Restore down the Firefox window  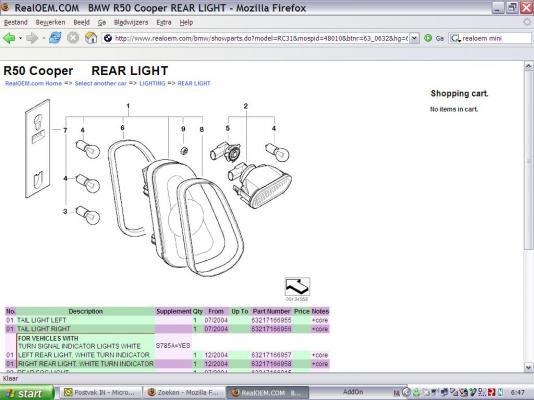(512, 7)
